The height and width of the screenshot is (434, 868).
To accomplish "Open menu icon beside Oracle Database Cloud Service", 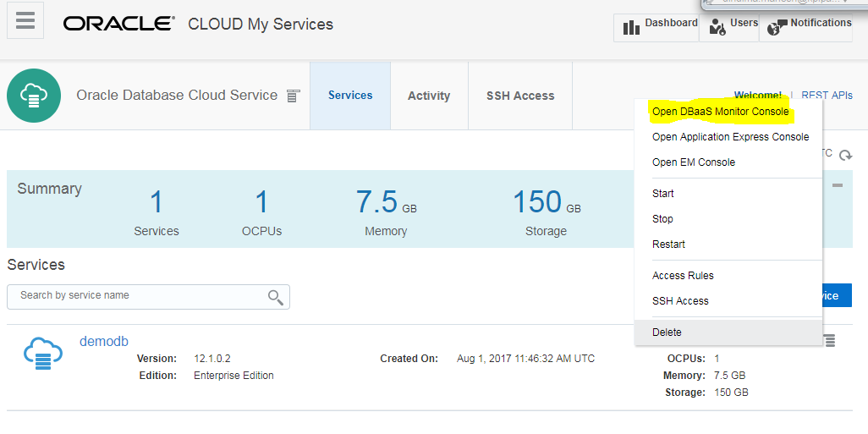I will (293, 96).
